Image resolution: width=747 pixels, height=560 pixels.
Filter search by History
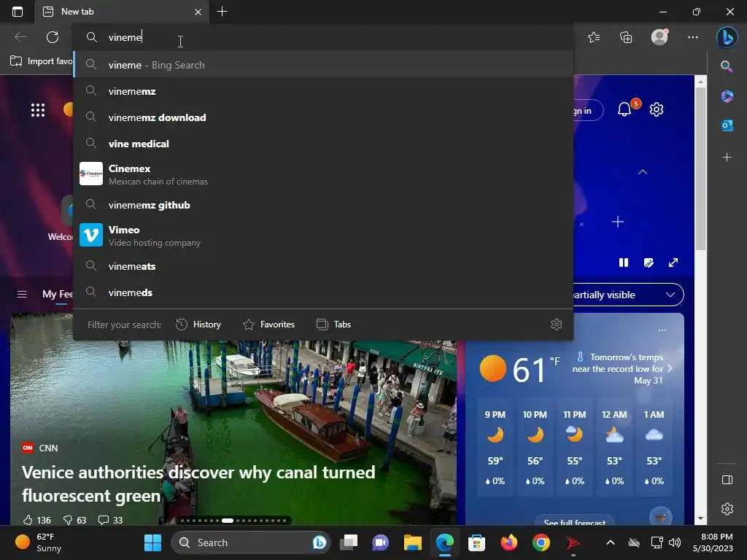coord(198,324)
